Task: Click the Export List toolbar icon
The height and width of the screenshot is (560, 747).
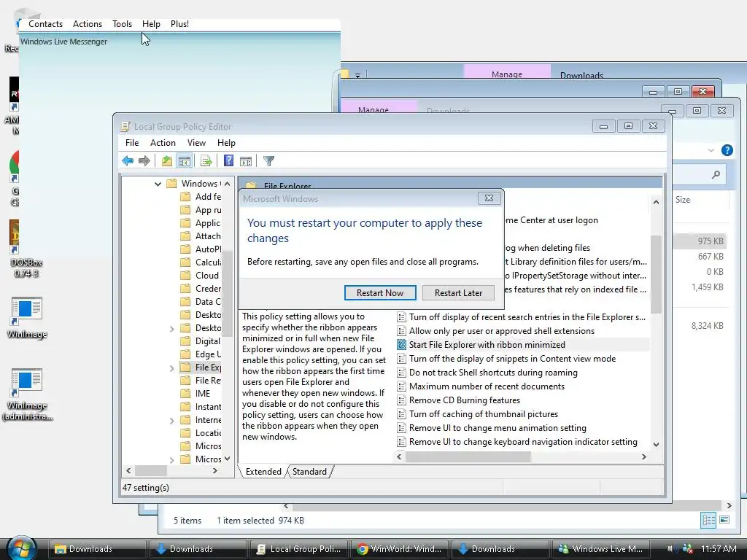Action: tap(206, 161)
